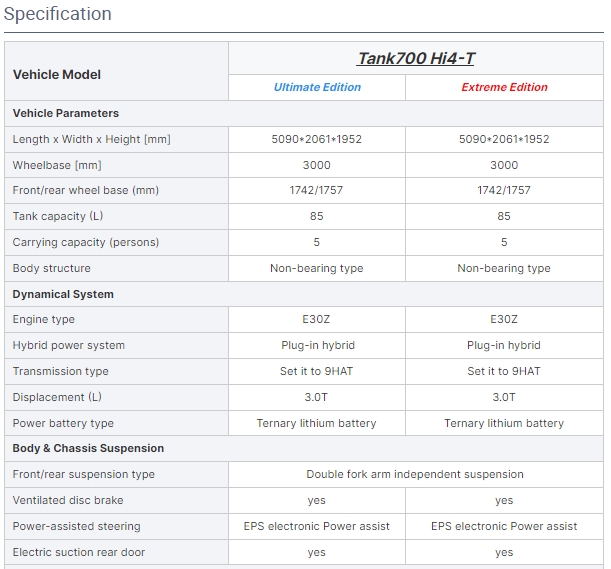The image size is (611, 569).
Task: Select the Dynamical System section row
Action: tap(63, 294)
